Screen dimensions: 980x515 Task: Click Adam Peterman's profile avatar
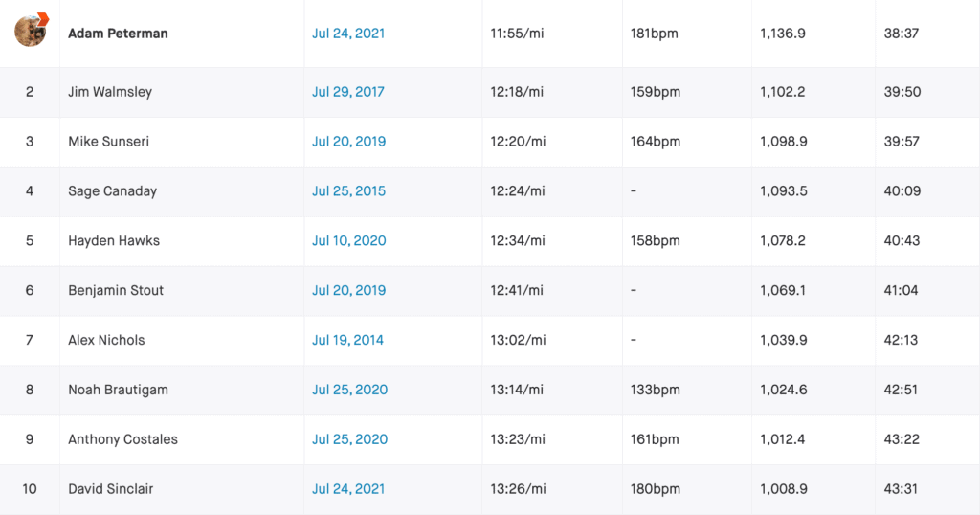[30, 31]
